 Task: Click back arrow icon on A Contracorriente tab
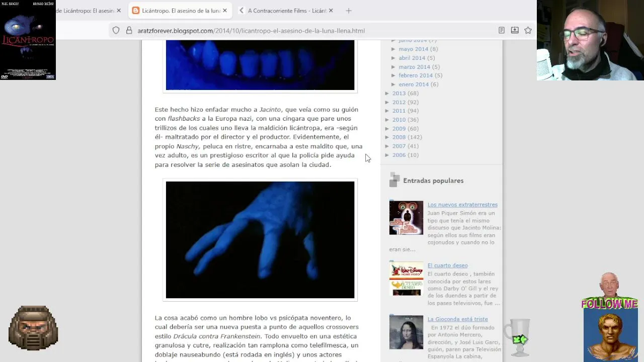pyautogui.click(x=242, y=11)
